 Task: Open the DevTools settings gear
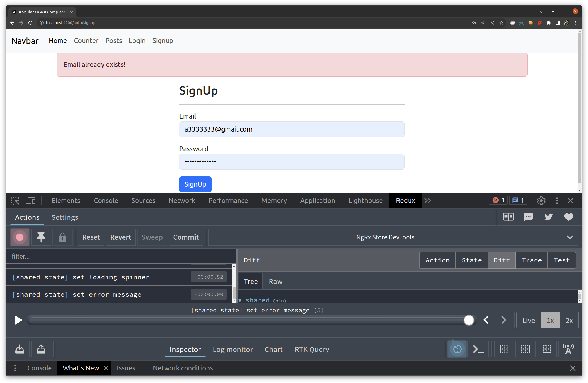coord(541,200)
